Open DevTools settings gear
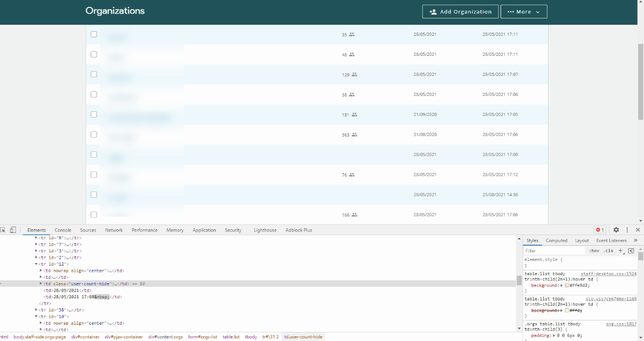This screenshot has width=644, height=341. (x=616, y=230)
